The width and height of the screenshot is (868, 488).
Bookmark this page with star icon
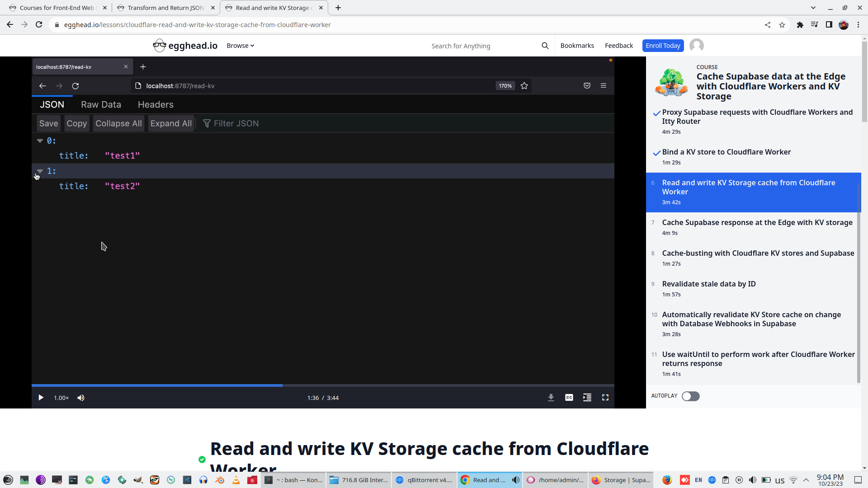(x=782, y=25)
